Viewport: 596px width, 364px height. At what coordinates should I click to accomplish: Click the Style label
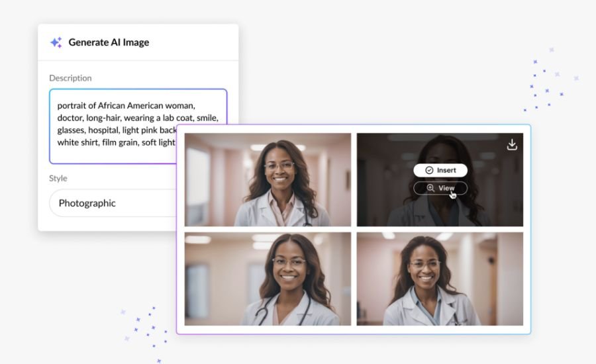click(x=58, y=178)
